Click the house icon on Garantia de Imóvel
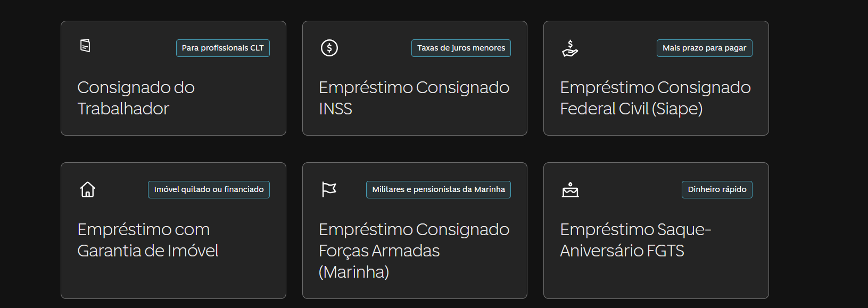Image resolution: width=868 pixels, height=308 pixels. (88, 189)
